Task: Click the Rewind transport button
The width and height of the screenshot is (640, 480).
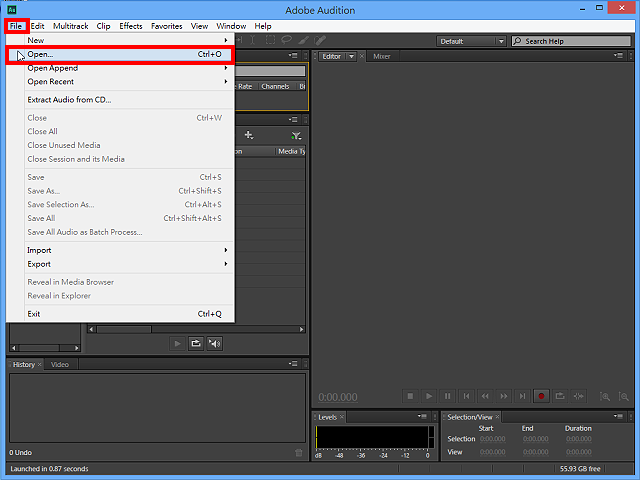Action: pos(485,396)
